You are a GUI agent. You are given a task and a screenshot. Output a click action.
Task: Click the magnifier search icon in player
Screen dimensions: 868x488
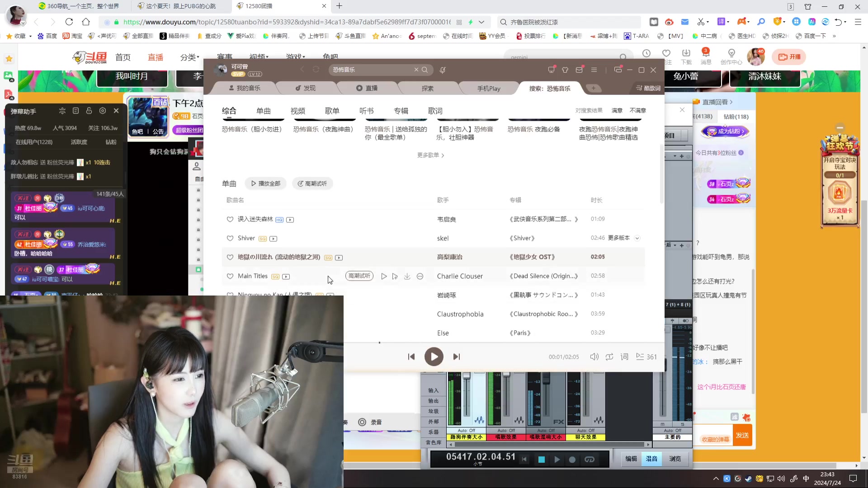click(x=425, y=70)
